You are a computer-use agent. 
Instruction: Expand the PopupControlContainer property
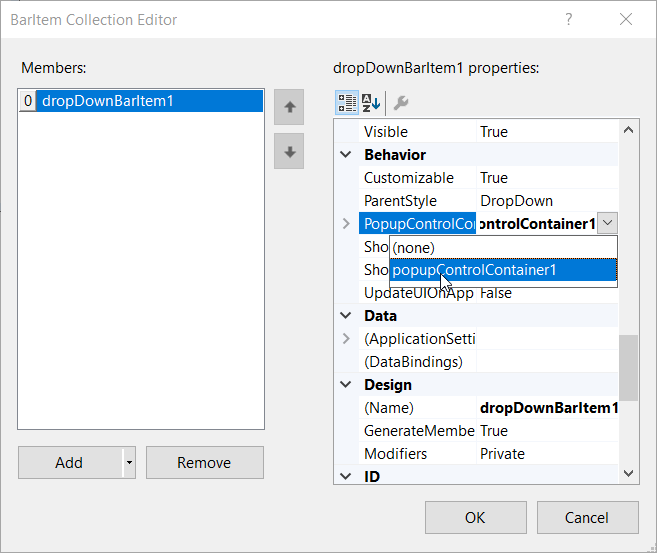coord(346,224)
